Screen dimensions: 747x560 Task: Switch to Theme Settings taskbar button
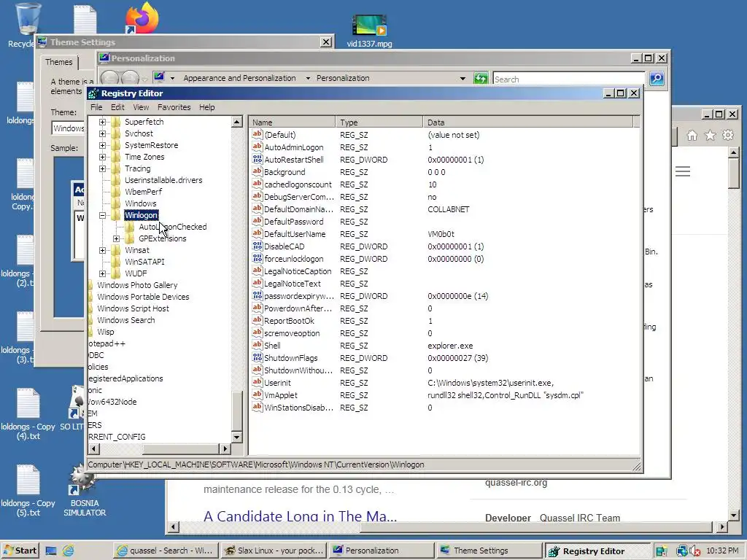[489, 551]
